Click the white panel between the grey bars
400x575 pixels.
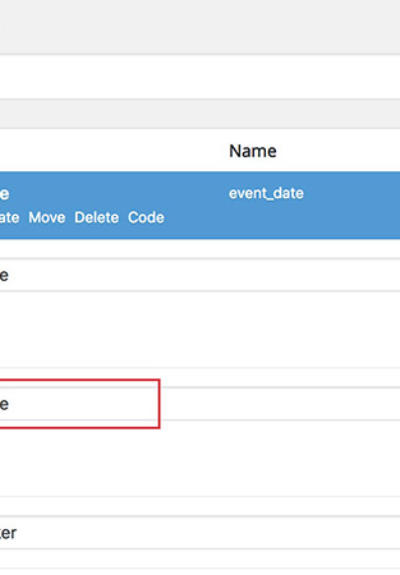click(x=200, y=77)
